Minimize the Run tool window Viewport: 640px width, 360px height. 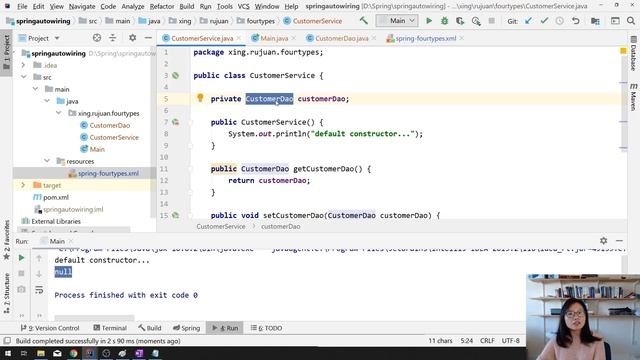coord(619,241)
